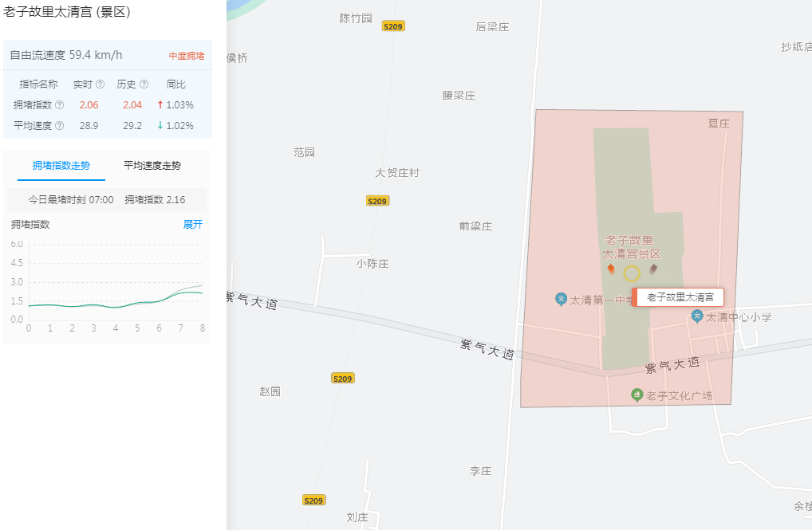The width and height of the screenshot is (812, 530).
Task: Click the 老子故里太清宫 (景区) panel title
Action: [x=66, y=14]
